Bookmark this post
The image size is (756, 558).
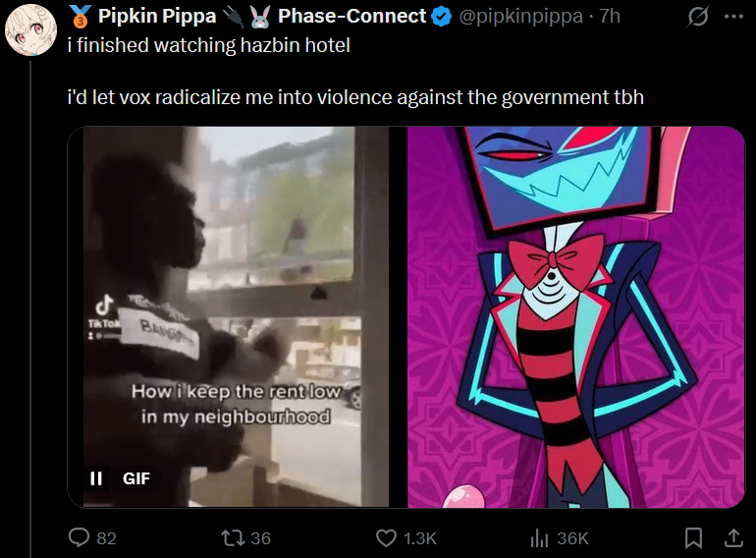tap(693, 537)
